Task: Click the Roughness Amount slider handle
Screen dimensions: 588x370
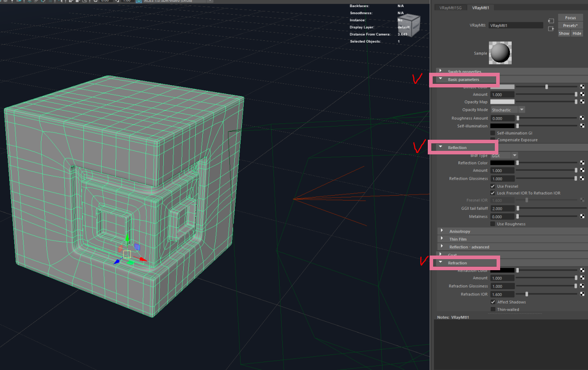Action: pos(518,118)
